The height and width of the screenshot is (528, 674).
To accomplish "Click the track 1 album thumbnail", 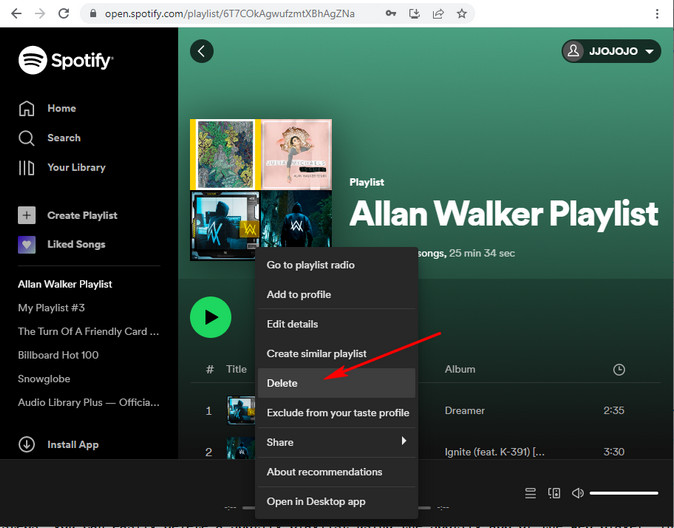I will tap(241, 410).
